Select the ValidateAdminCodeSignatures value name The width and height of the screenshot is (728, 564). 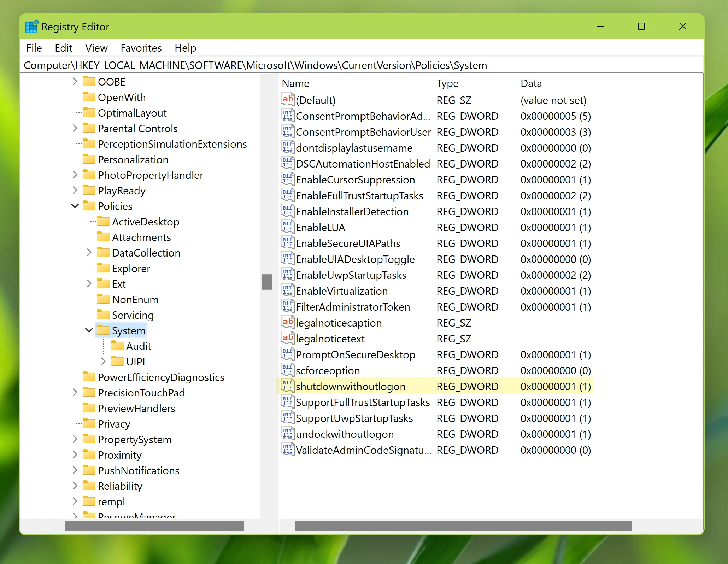[x=363, y=450]
